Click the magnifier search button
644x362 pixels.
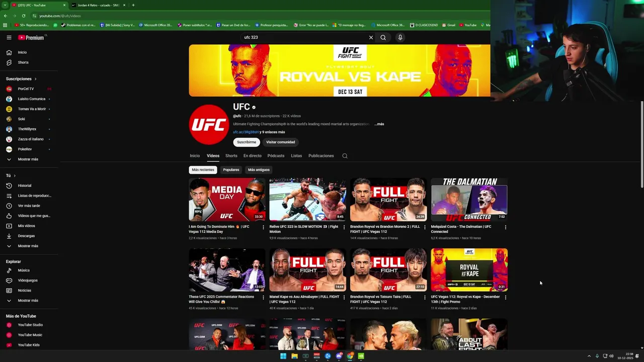click(x=383, y=37)
